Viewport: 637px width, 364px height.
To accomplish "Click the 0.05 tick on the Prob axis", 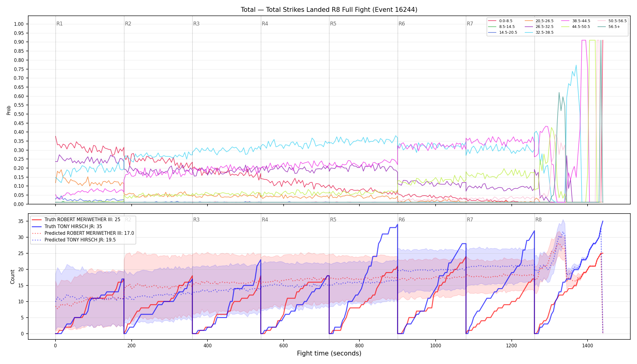I will tap(19, 195).
